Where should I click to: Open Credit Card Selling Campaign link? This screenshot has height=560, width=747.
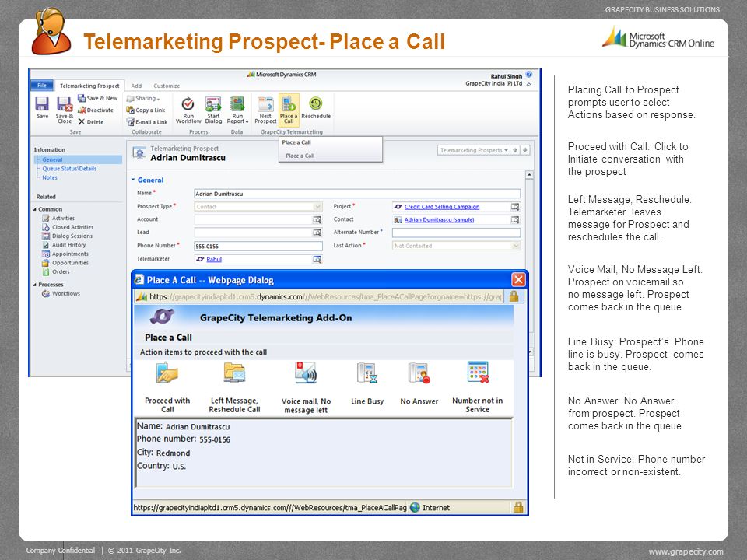(442, 207)
